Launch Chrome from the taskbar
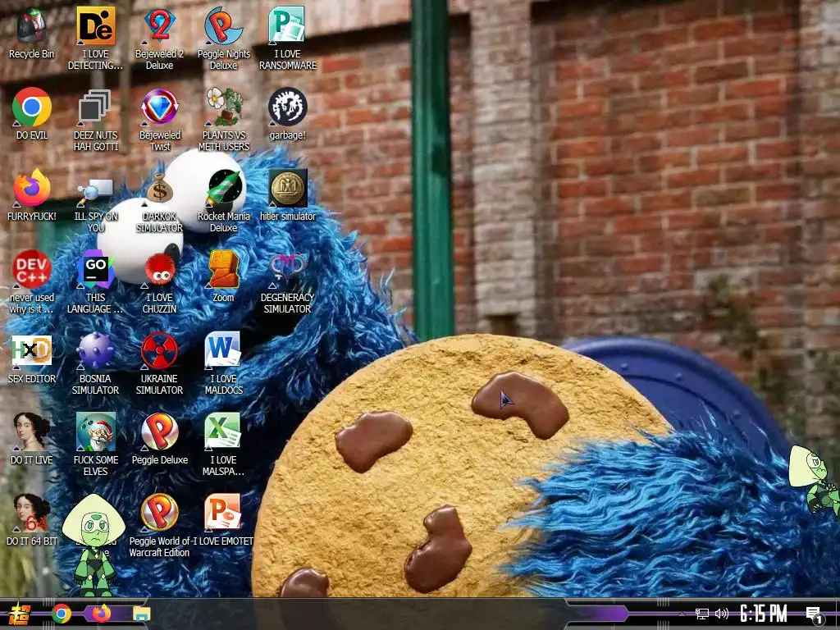Viewport: 840px width, 630px height. click(x=61, y=614)
